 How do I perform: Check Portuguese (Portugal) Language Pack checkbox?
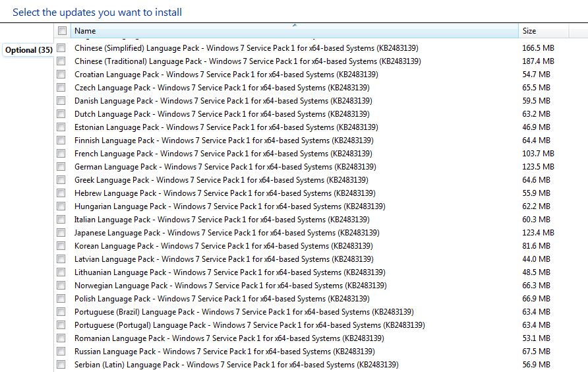point(61,325)
